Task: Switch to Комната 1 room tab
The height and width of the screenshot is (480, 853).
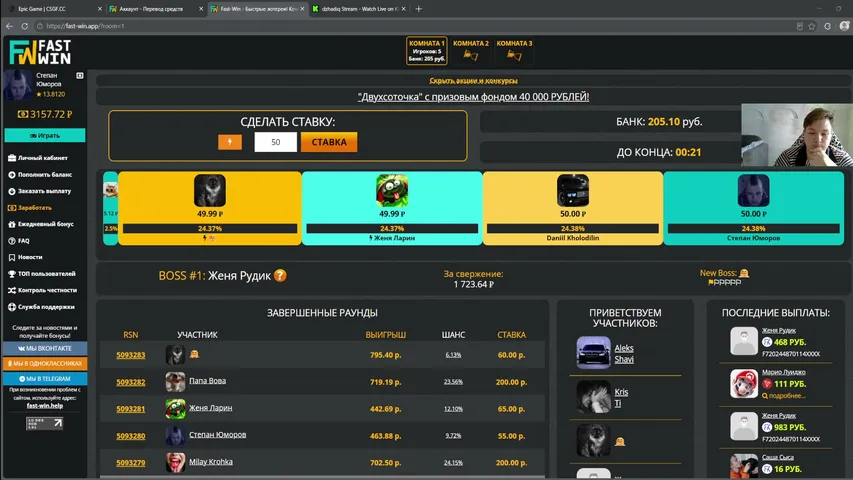Action: pyautogui.click(x=426, y=51)
